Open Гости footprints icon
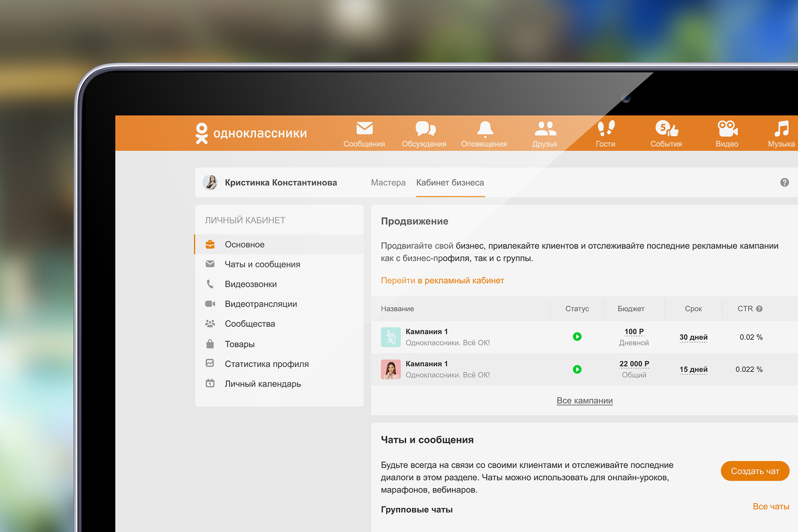Viewport: 798px width, 532px height. pos(606,129)
